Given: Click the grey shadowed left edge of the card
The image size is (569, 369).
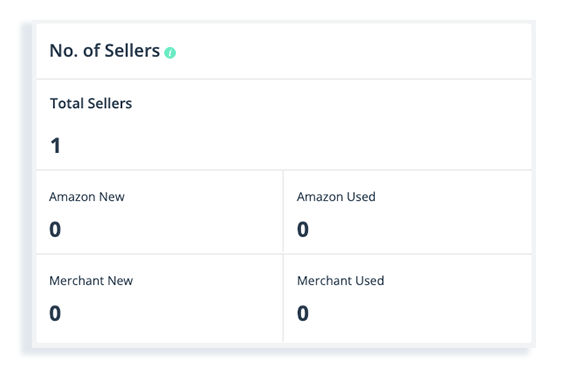Looking at the screenshot, I should click(x=29, y=185).
